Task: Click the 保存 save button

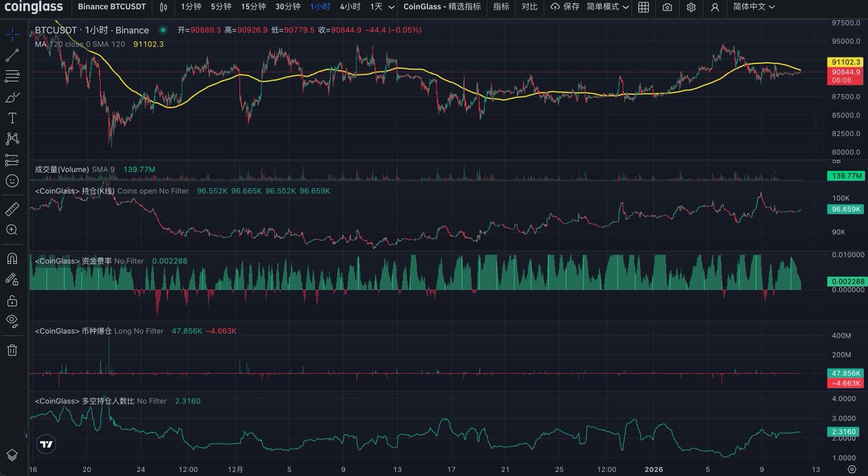Action: [x=565, y=7]
